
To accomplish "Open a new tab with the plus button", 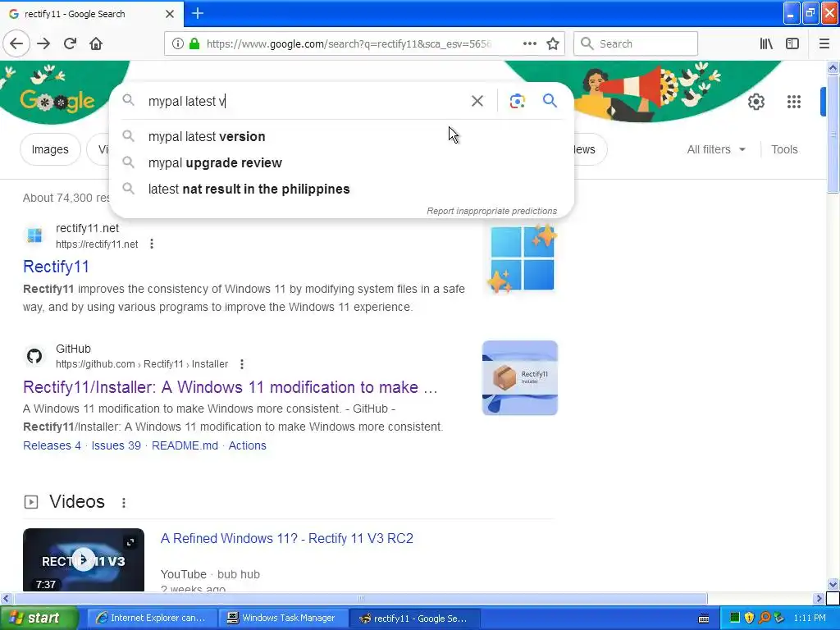I will click(197, 13).
